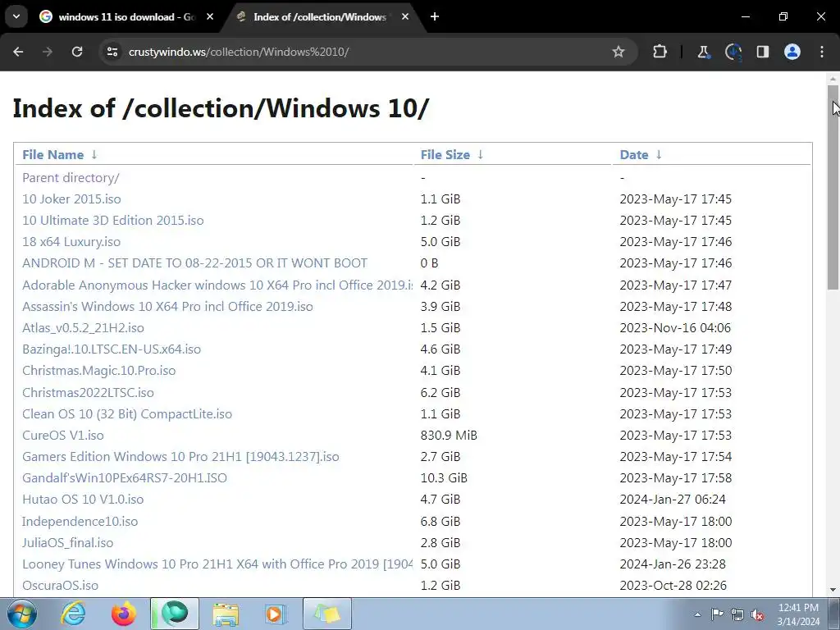Click the vertical scrollbar thumb
Image resolution: width=840 pixels, height=630 pixels.
click(833, 188)
